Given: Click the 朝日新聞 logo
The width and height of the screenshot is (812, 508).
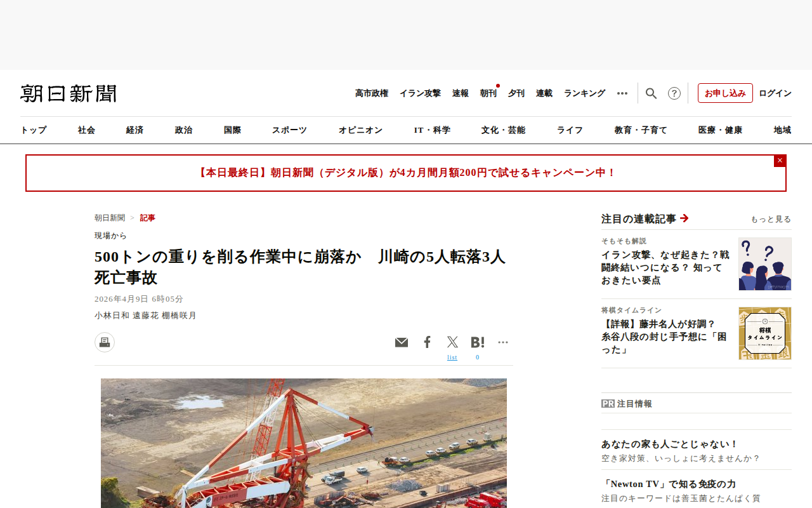Looking at the screenshot, I should [69, 93].
